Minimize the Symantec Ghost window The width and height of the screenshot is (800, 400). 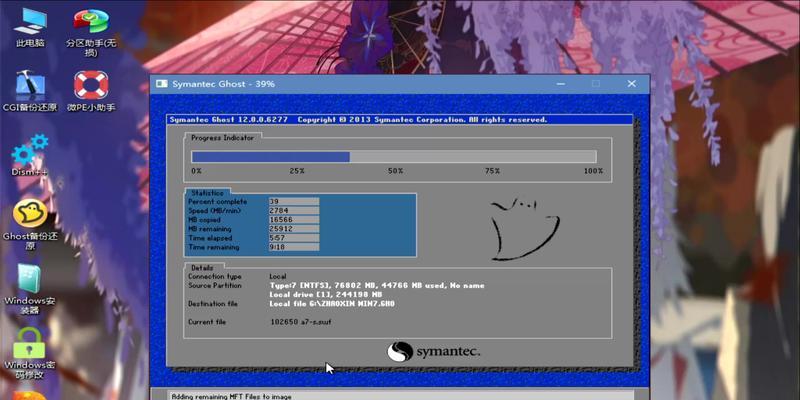click(x=560, y=84)
